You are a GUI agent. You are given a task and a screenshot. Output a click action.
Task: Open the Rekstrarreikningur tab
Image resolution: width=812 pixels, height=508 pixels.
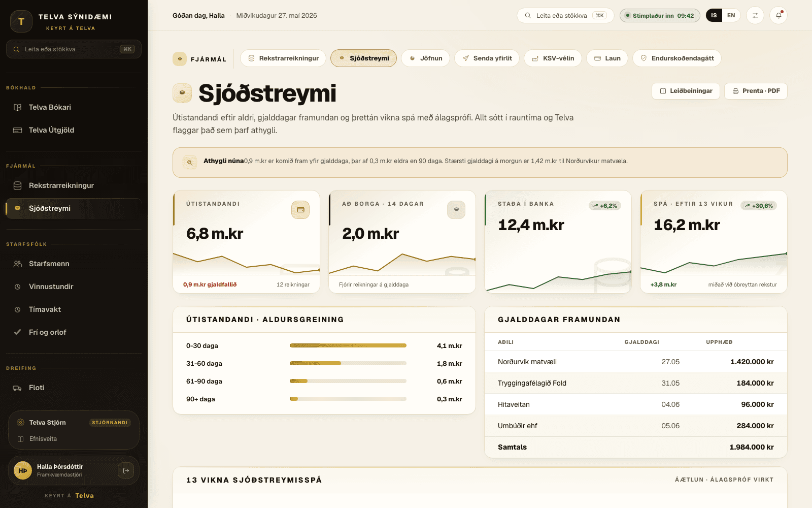point(283,58)
